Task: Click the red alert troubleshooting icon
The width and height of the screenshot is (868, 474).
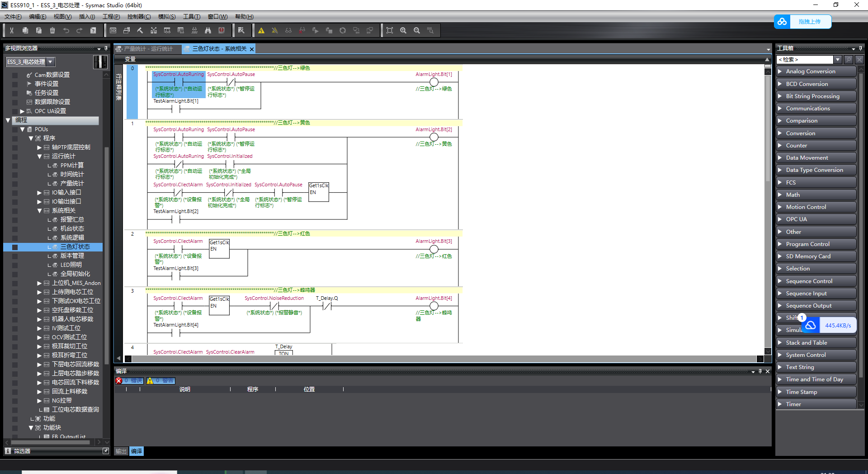Action: coord(222,30)
